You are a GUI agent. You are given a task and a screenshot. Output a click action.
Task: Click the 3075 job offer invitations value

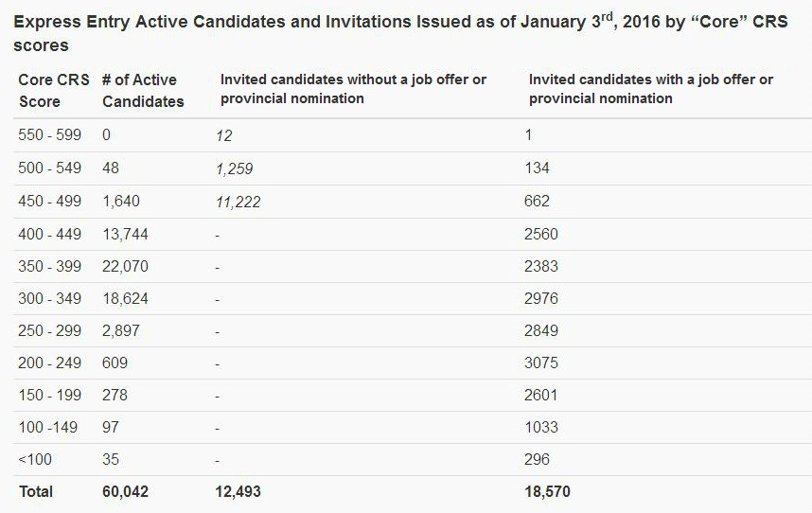pos(541,363)
